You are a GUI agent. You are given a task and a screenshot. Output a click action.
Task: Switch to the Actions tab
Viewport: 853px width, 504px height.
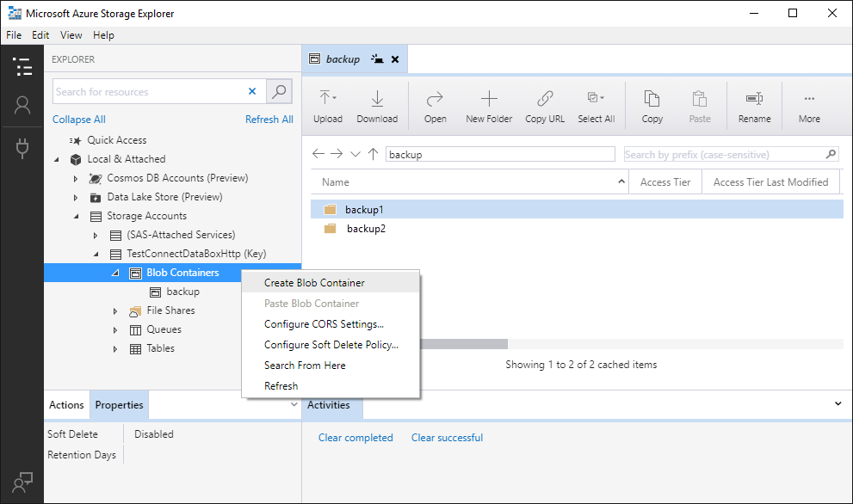[66, 404]
